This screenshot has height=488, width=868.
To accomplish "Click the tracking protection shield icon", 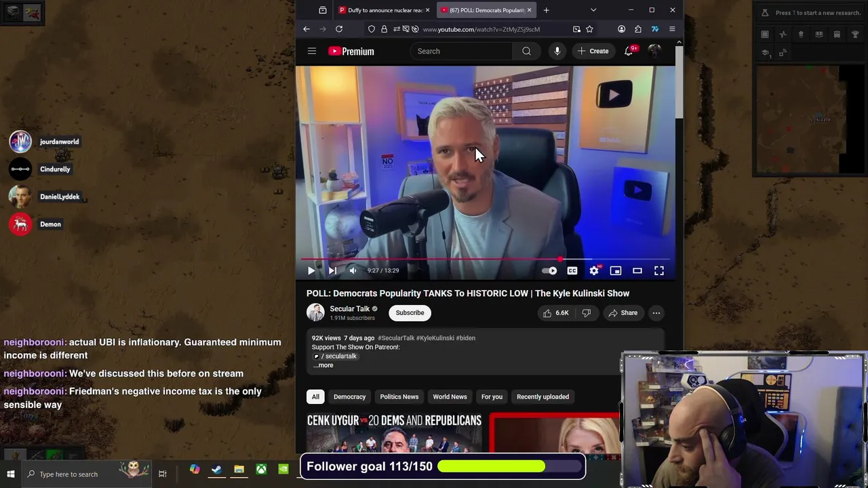I will tap(372, 29).
